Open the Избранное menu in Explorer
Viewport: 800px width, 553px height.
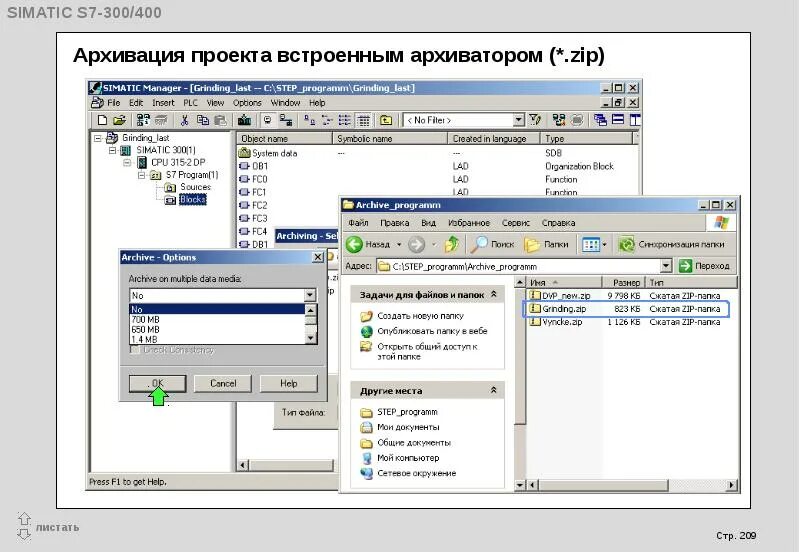tap(469, 223)
